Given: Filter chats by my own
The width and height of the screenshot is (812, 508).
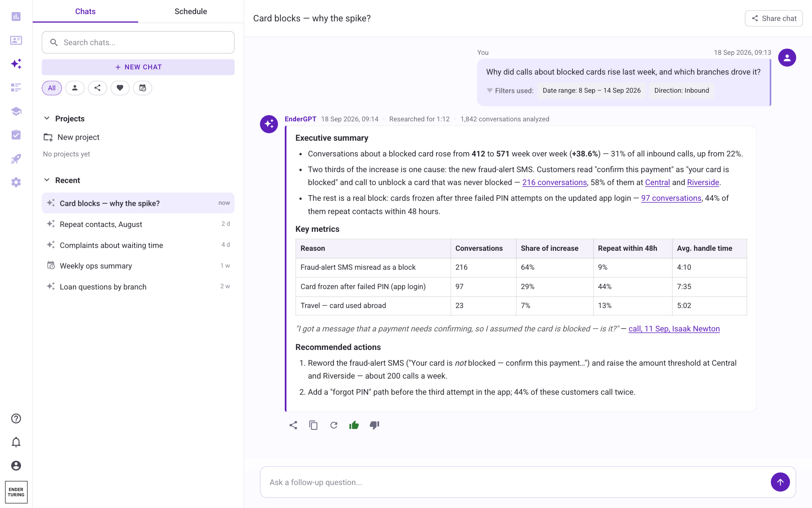Looking at the screenshot, I should [x=75, y=88].
